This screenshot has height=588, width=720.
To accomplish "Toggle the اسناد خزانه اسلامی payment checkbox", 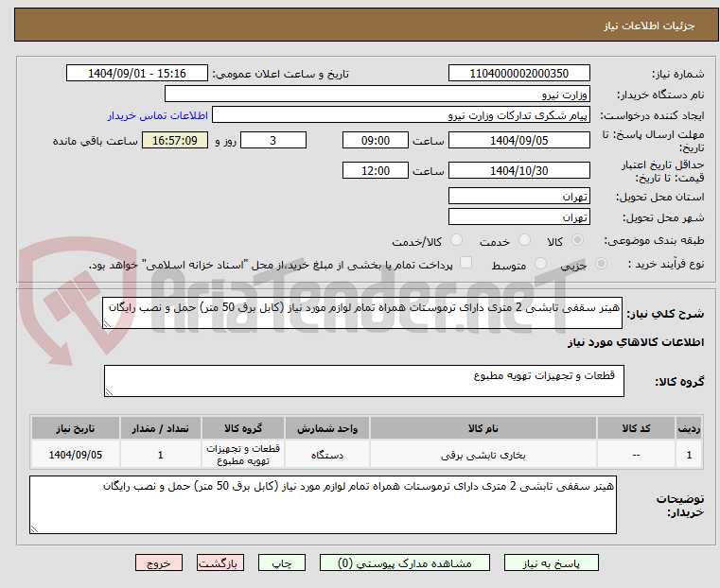I will coord(466,263).
